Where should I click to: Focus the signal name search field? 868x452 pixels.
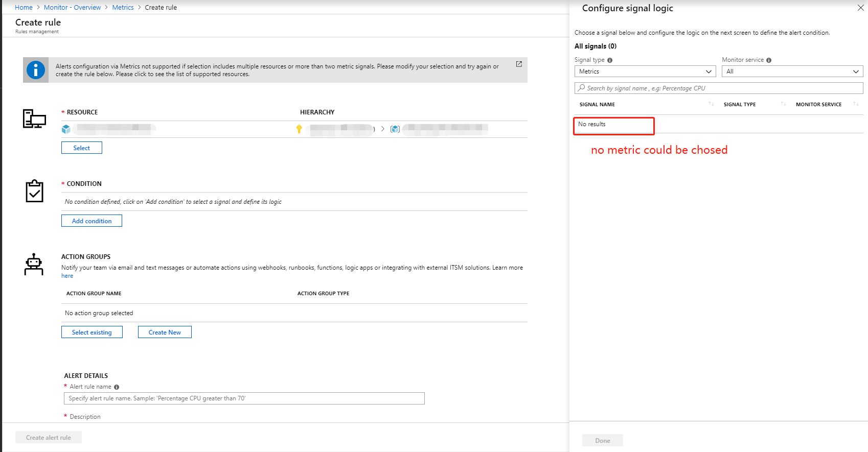pyautogui.click(x=719, y=88)
